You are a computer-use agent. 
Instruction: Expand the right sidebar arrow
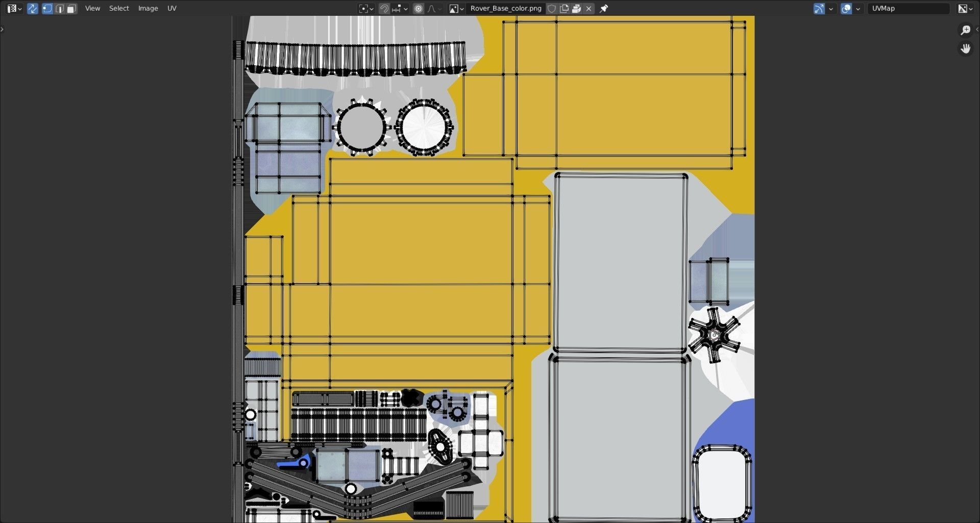977,29
